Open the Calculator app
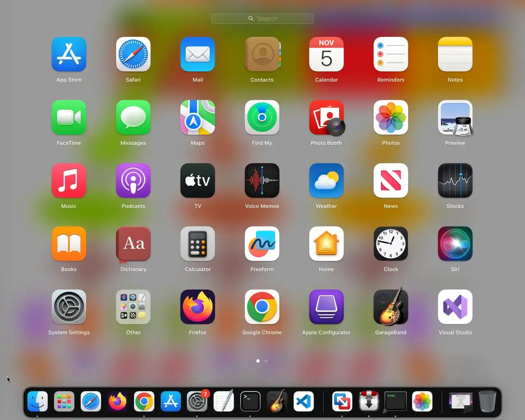This screenshot has height=420, width=525. 198,244
